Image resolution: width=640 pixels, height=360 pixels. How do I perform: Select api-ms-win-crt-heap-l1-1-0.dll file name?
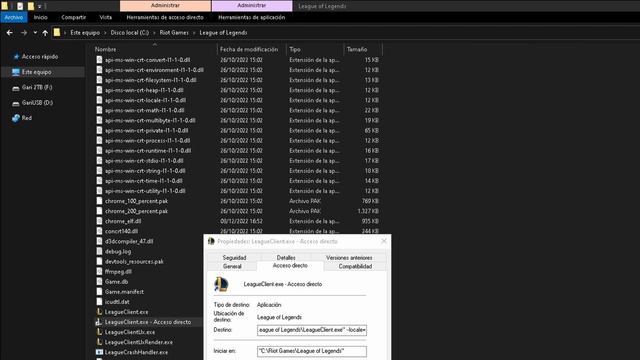click(144, 90)
